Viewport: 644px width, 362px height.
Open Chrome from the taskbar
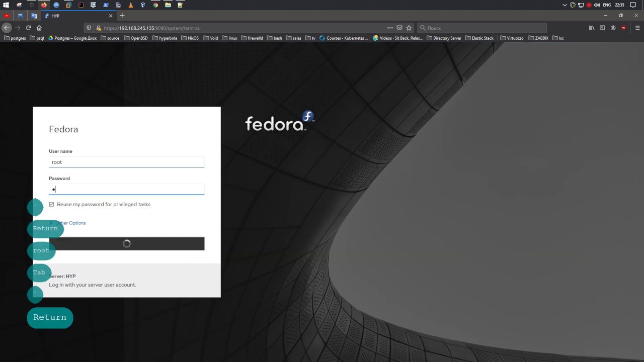tap(155, 5)
